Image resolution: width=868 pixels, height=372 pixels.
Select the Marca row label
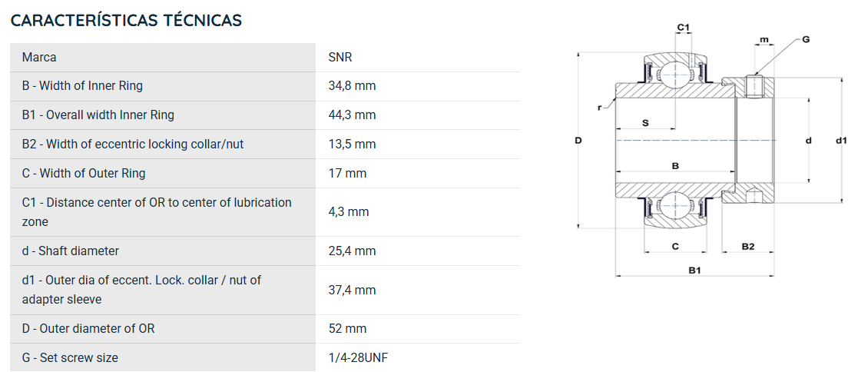coord(38,57)
